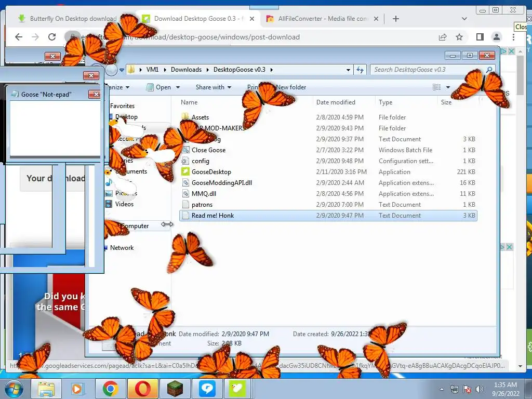Open Chrome tab search chevron
532x399 pixels.
tap(464, 19)
